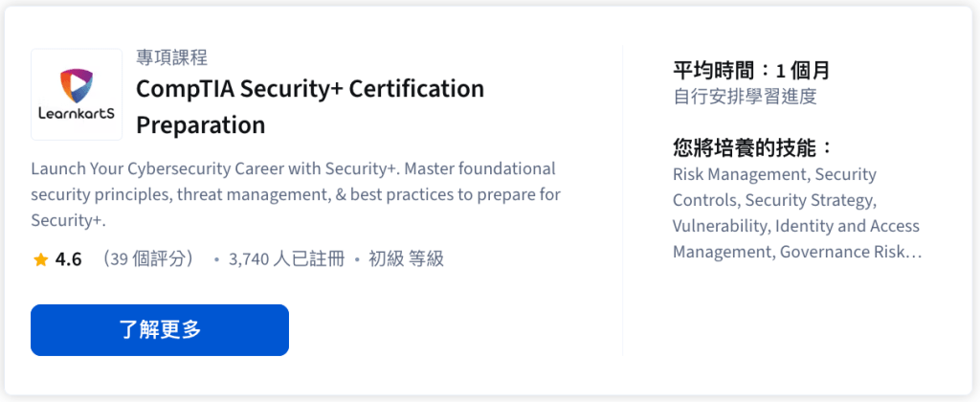The image size is (980, 402).
Task: Expand the truncated Governance Risk… skills line
Action: click(850, 253)
